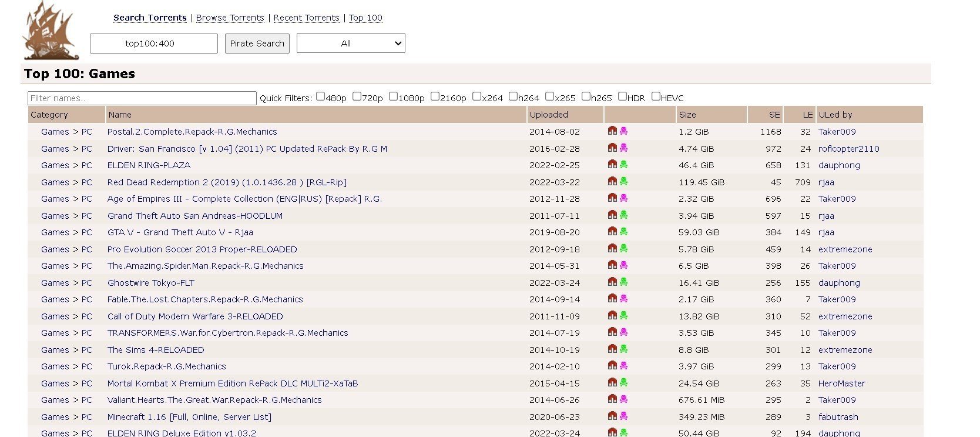Sort by the SE column header
Screen dimensions: 980x437
[x=766, y=115]
